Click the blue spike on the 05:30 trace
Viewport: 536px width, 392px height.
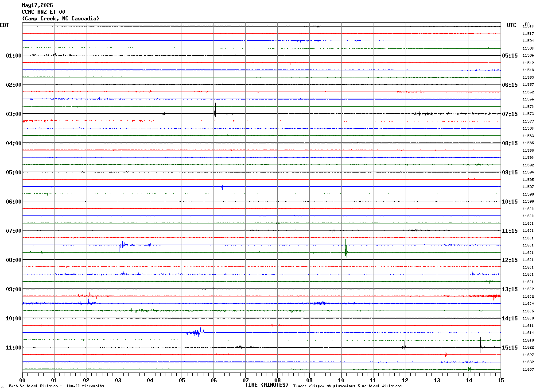click(222, 187)
